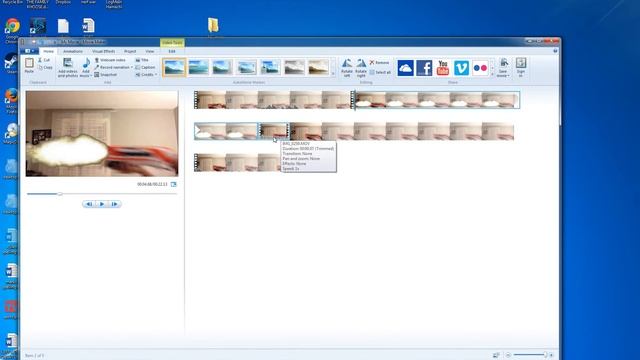Click Add videos and photos
640x360 pixels.
click(x=68, y=67)
